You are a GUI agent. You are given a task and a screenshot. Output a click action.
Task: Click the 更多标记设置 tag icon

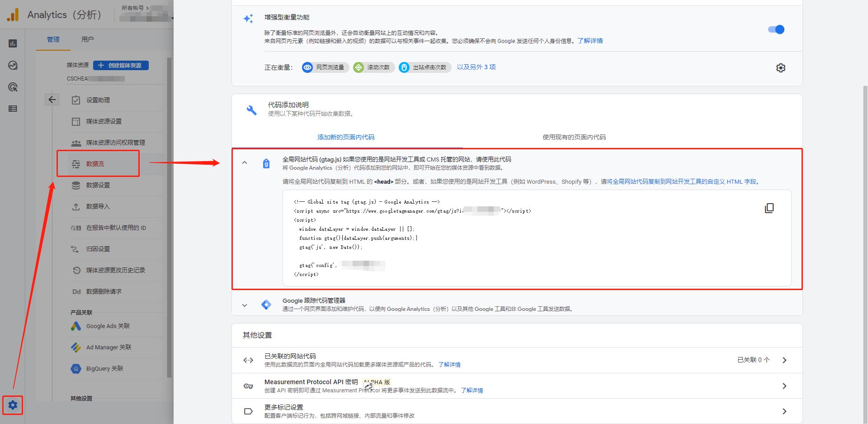tap(248, 411)
